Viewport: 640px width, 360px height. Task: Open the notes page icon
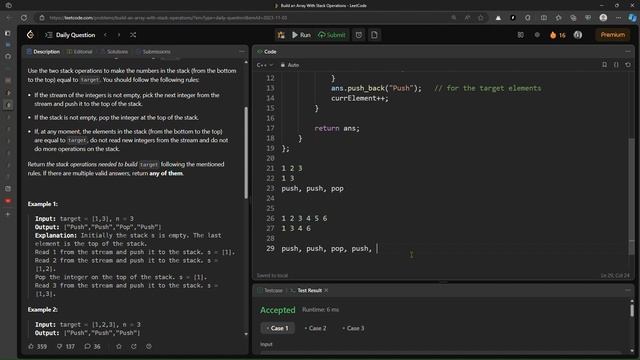tap(374, 35)
